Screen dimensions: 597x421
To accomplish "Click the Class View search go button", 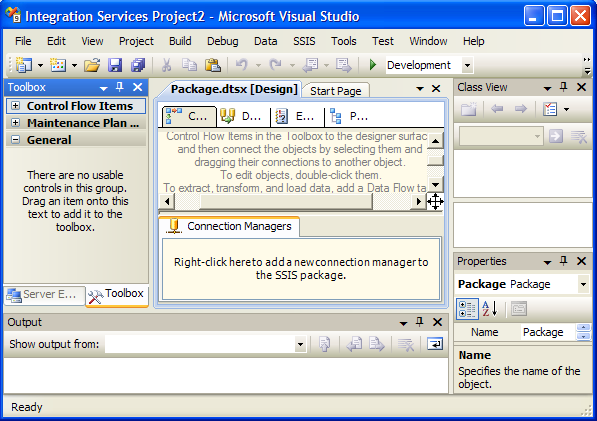I will [556, 136].
